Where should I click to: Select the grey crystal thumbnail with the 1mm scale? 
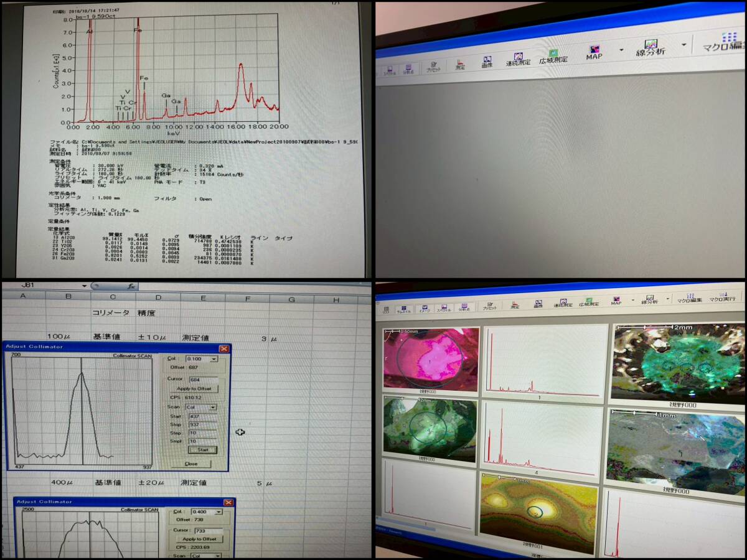(676, 450)
